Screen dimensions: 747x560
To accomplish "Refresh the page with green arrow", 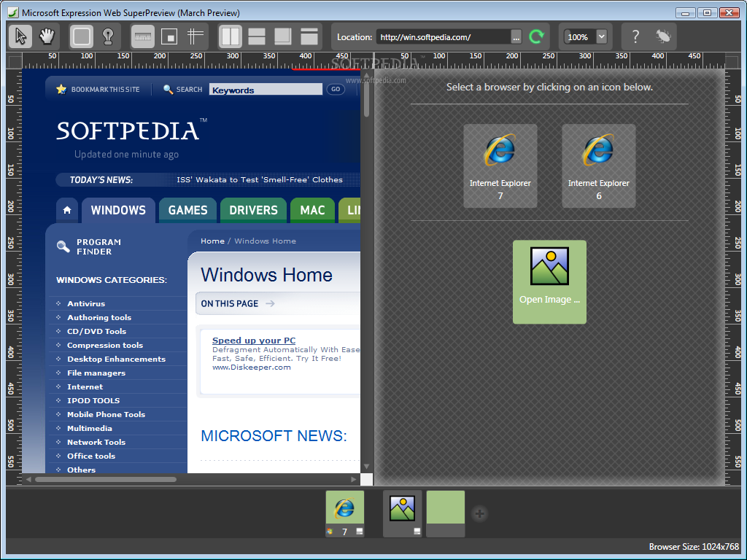I will point(537,36).
